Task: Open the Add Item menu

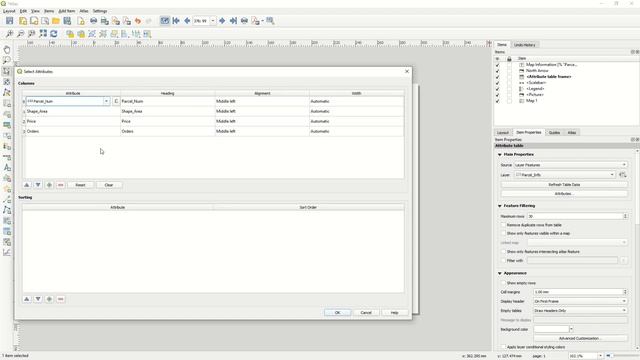Action: (x=67, y=11)
